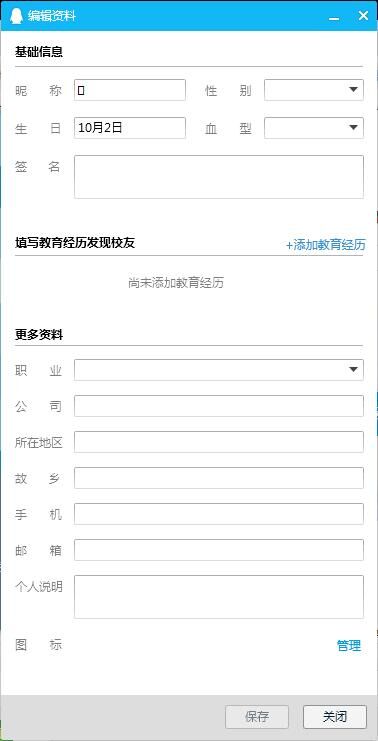Click the 公司 input field

[219, 406]
